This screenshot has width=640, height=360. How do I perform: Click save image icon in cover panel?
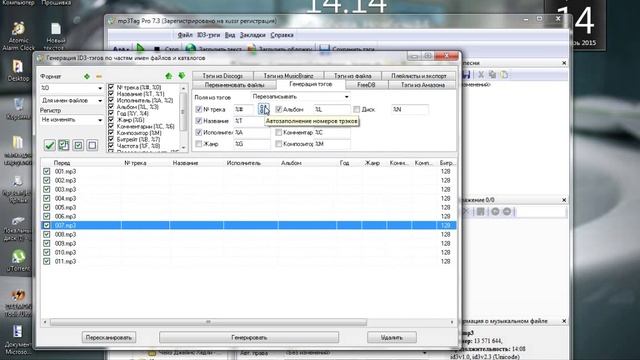480,211
